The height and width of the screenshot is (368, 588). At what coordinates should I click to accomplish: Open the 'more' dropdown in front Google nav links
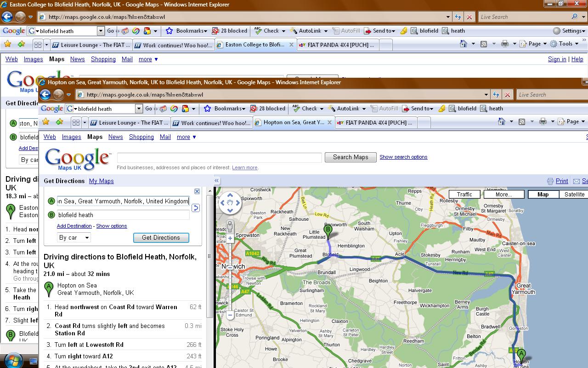point(187,137)
